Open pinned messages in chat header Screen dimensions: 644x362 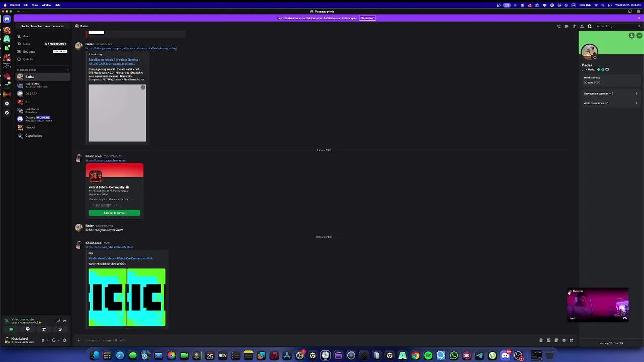click(574, 26)
